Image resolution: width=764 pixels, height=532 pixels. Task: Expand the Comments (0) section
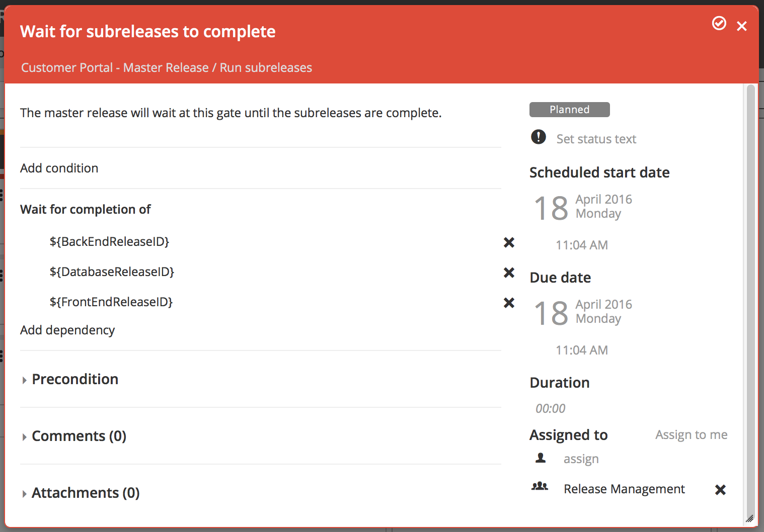click(74, 436)
